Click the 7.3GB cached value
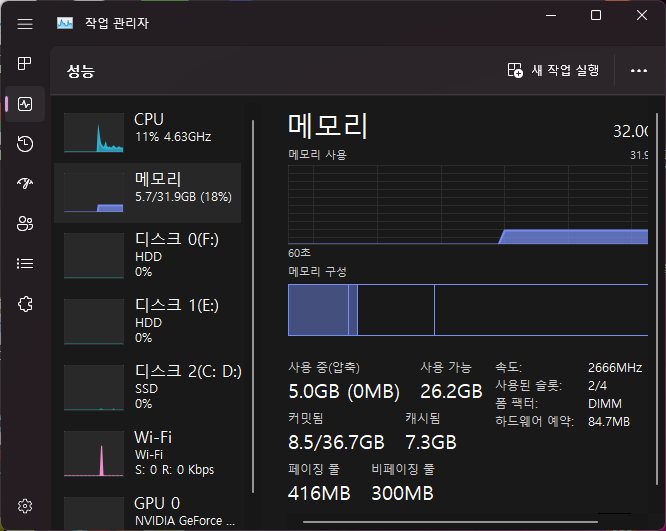 click(x=431, y=442)
